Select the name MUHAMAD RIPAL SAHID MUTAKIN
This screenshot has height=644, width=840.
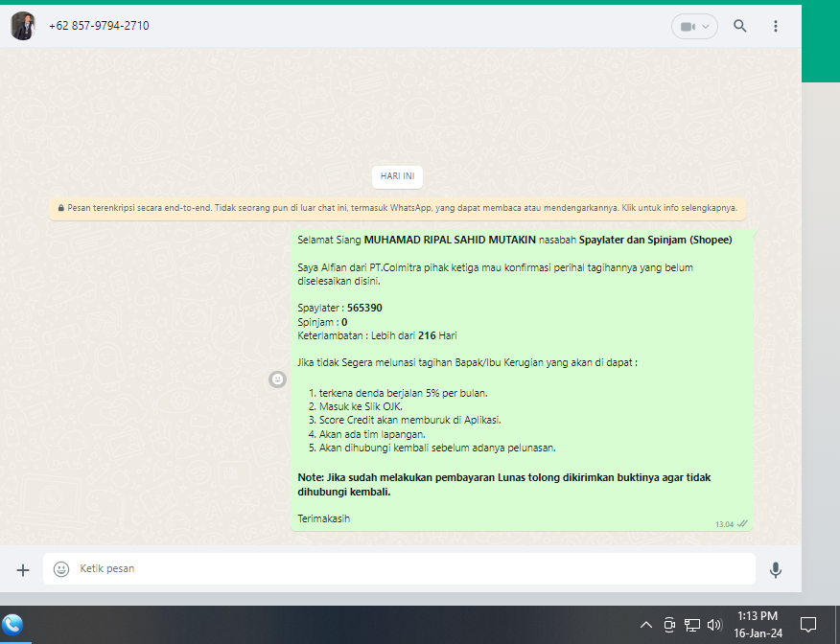point(450,240)
